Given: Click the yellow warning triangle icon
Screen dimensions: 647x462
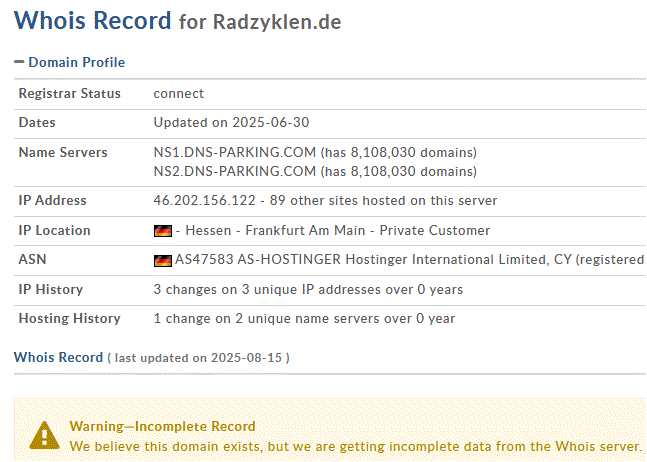Looking at the screenshot, I should coord(44,434).
